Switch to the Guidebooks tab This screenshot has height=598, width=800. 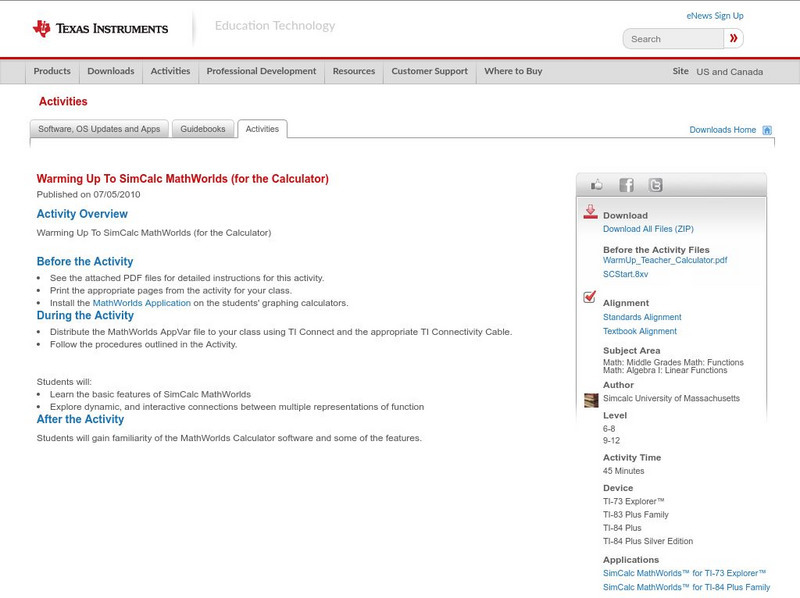click(x=204, y=129)
